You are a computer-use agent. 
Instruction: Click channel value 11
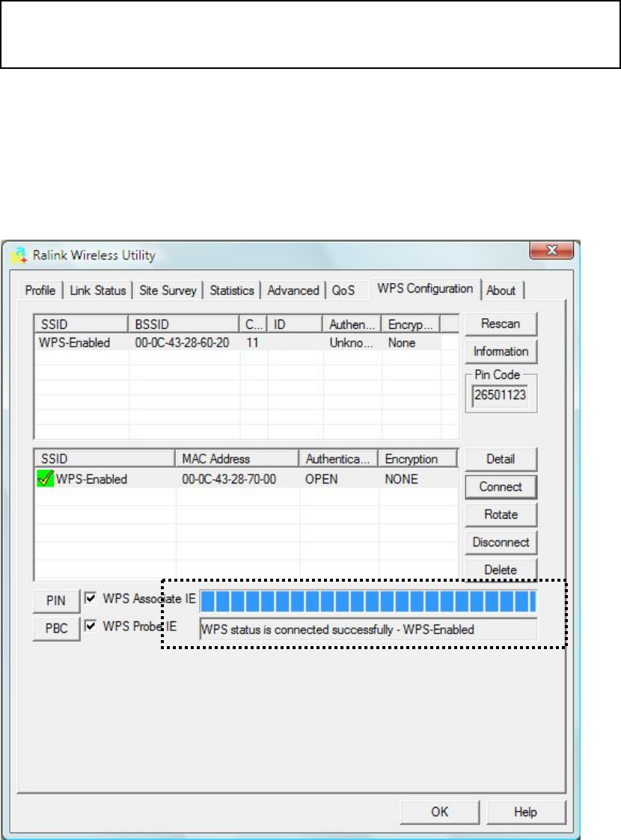(253, 343)
